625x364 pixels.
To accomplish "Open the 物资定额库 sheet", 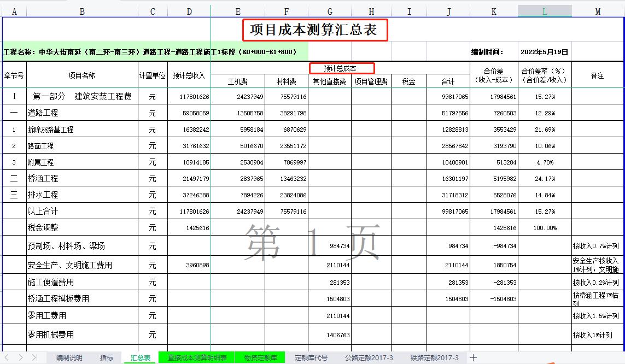I will click(259, 358).
